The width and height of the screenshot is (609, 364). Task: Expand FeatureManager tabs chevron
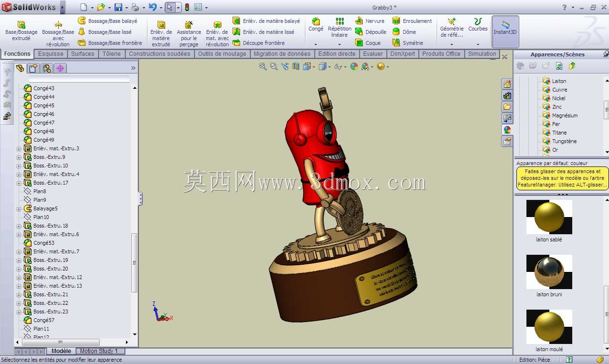click(133, 68)
